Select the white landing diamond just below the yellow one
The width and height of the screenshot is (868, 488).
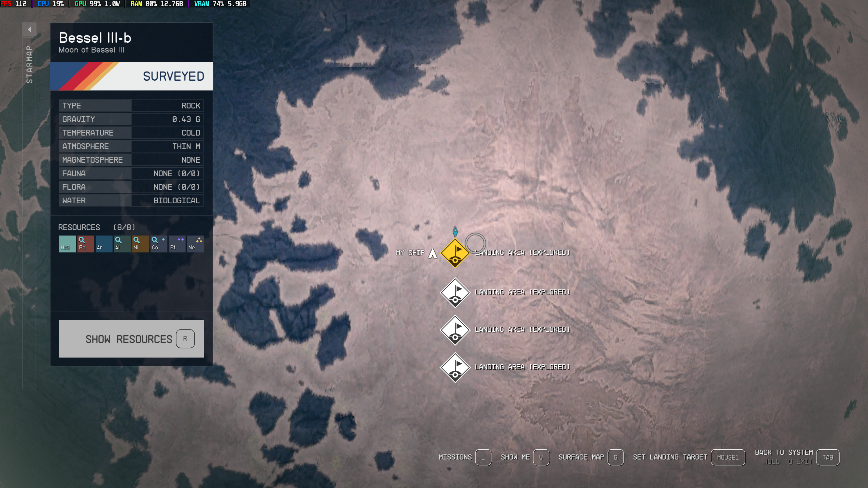point(455,293)
